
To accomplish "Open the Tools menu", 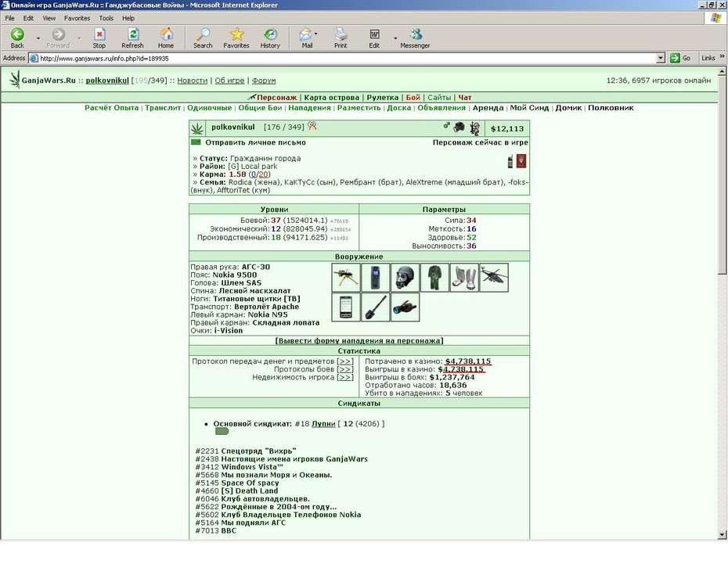I will coord(106,18).
